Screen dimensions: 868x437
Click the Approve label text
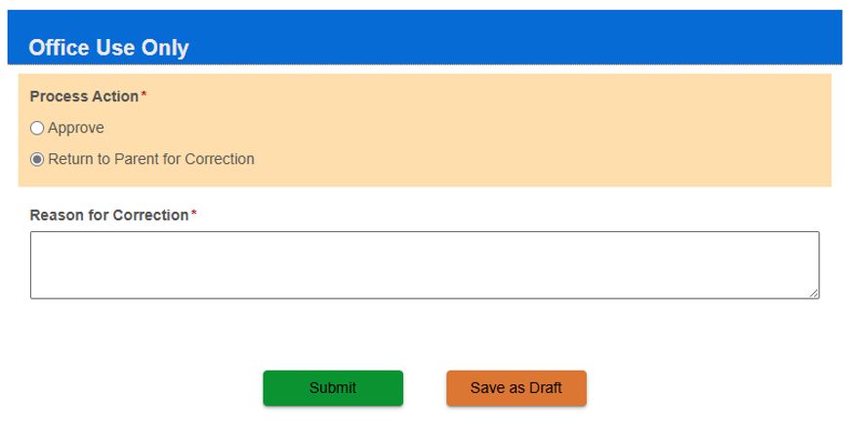pos(76,128)
